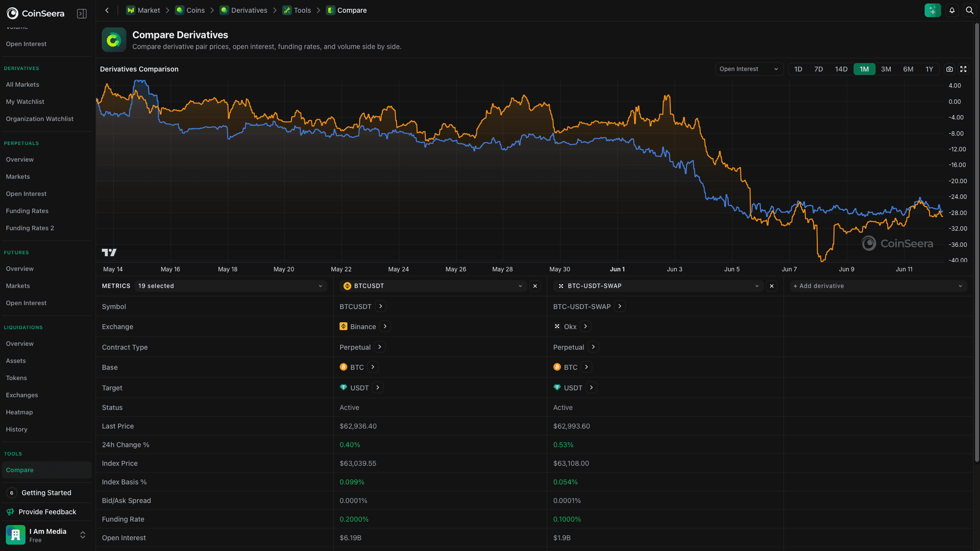Open BTC base arrow in BTCUSDT column
This screenshot has height=551, width=980.
(x=373, y=367)
